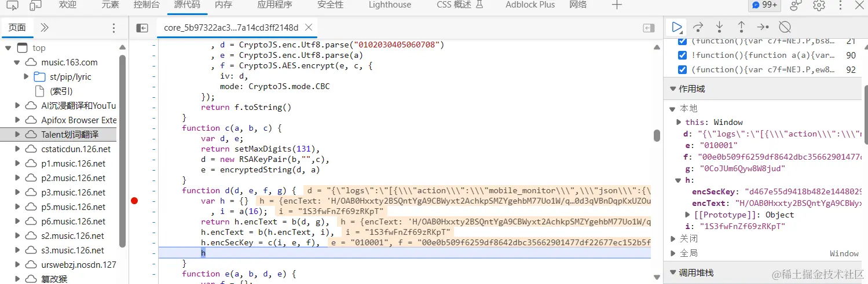Step out of current function
868x284 pixels.
click(741, 27)
